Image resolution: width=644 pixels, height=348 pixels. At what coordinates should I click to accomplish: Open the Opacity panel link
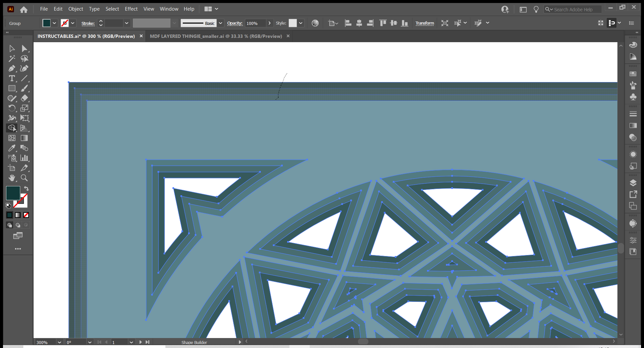[235, 23]
